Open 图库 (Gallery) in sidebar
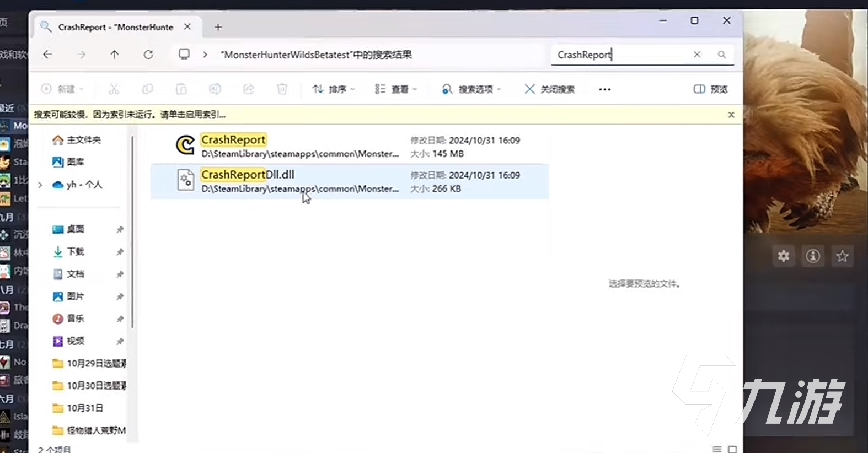This screenshot has height=453, width=868. coord(68,162)
